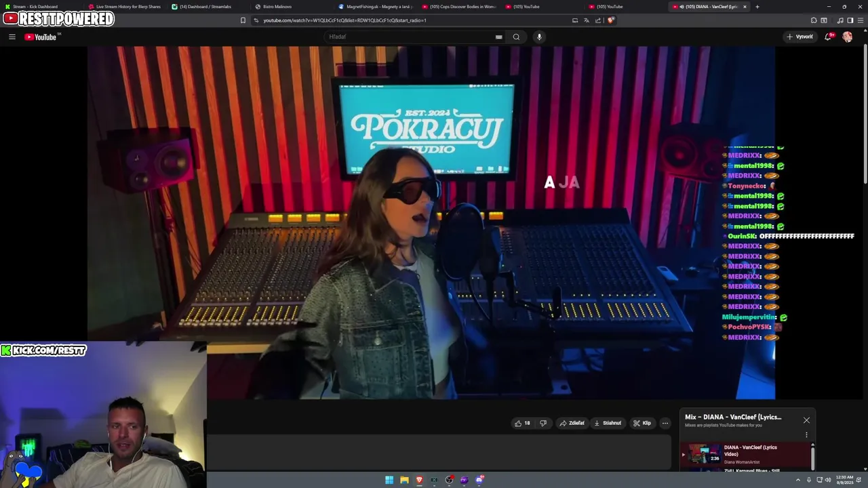Image resolution: width=868 pixels, height=488 pixels.
Task: Click the Stiahnuť download button
Action: (608, 423)
